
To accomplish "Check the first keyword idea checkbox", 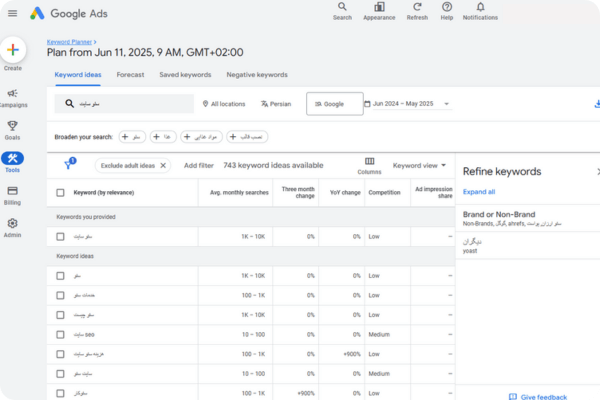I will pyautogui.click(x=60, y=276).
